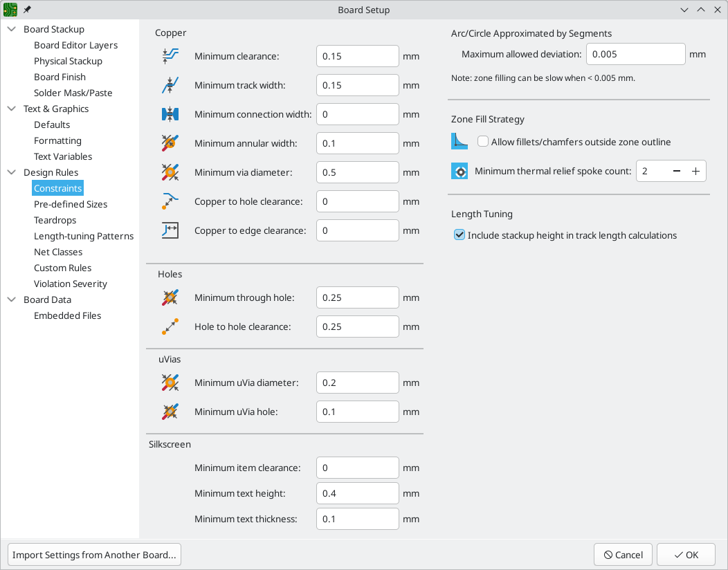The height and width of the screenshot is (570, 728).
Task: Collapse the Board Data section
Action: pos(11,300)
